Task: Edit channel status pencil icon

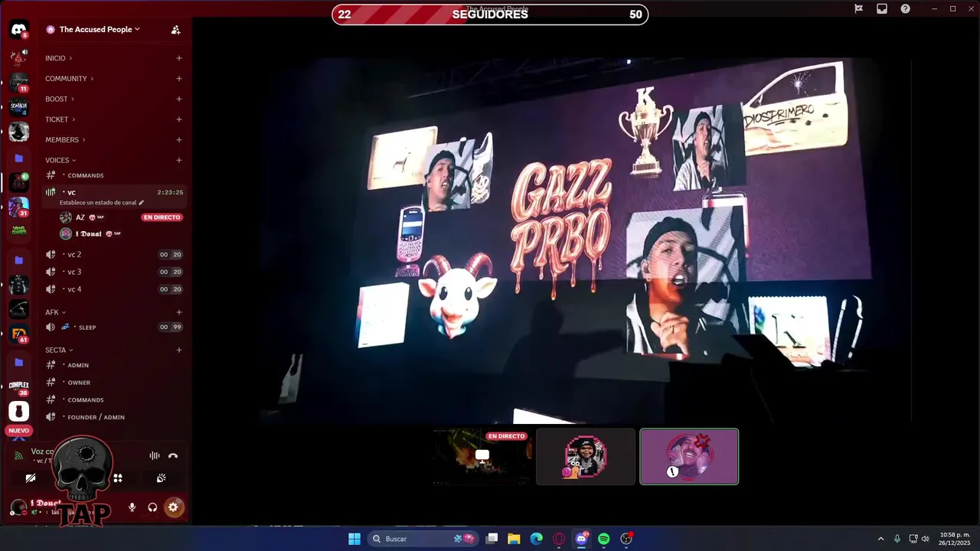Action: [x=141, y=203]
